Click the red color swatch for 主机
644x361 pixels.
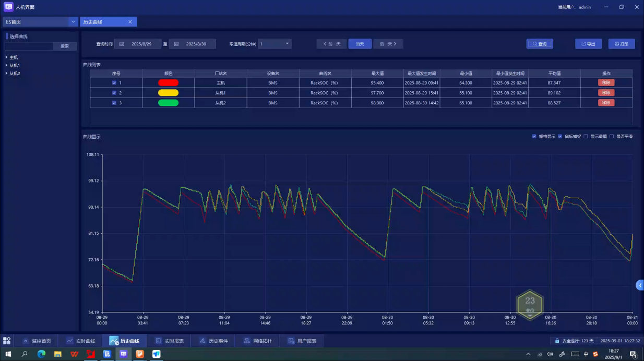click(168, 83)
